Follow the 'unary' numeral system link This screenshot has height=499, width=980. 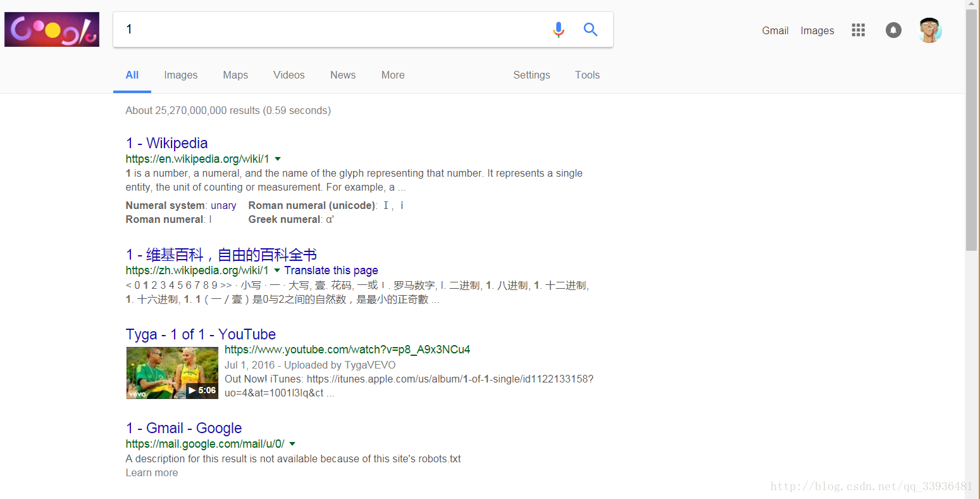tap(223, 205)
